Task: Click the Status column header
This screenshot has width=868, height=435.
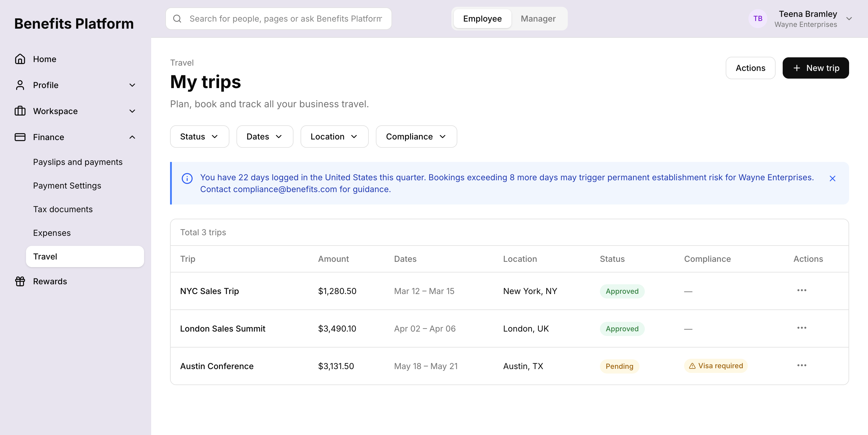Action: tap(612, 259)
